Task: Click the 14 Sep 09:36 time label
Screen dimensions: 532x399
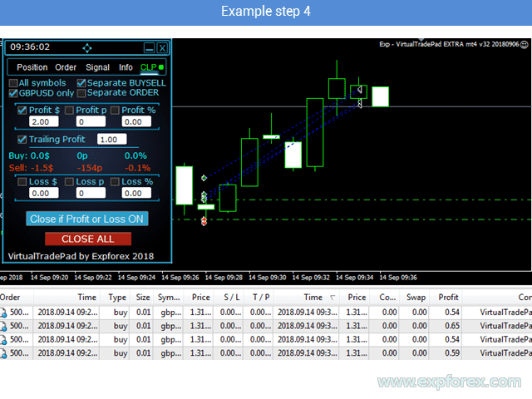Action: point(398,278)
